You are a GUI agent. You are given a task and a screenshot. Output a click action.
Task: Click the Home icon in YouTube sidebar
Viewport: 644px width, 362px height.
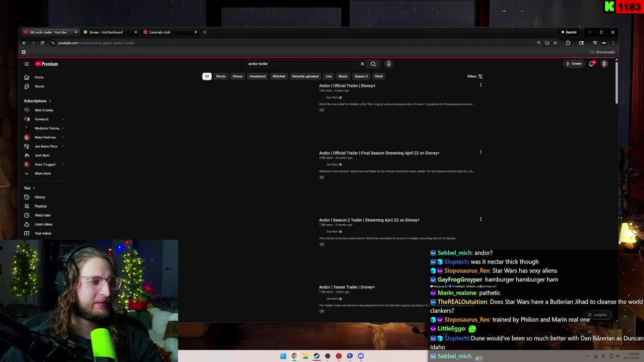click(x=27, y=77)
